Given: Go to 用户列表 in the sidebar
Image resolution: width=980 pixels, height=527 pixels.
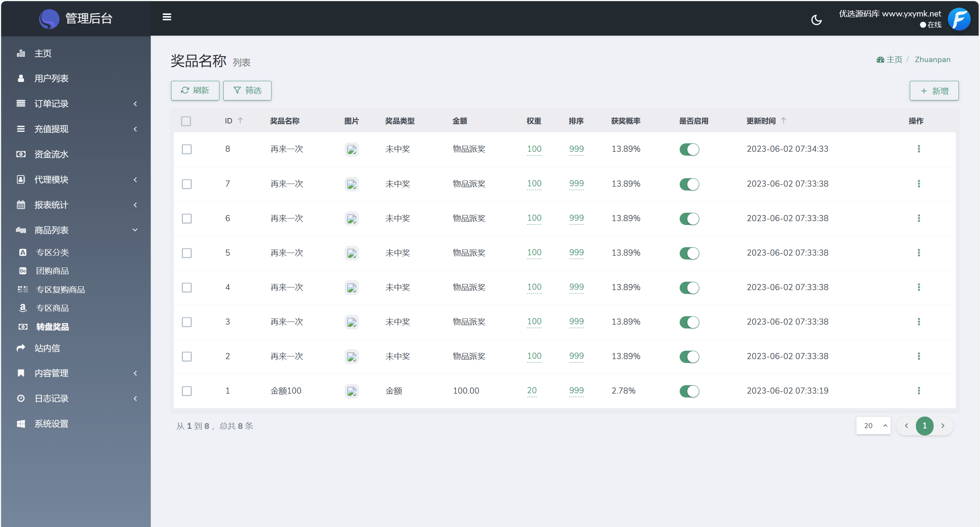Looking at the screenshot, I should pos(51,78).
